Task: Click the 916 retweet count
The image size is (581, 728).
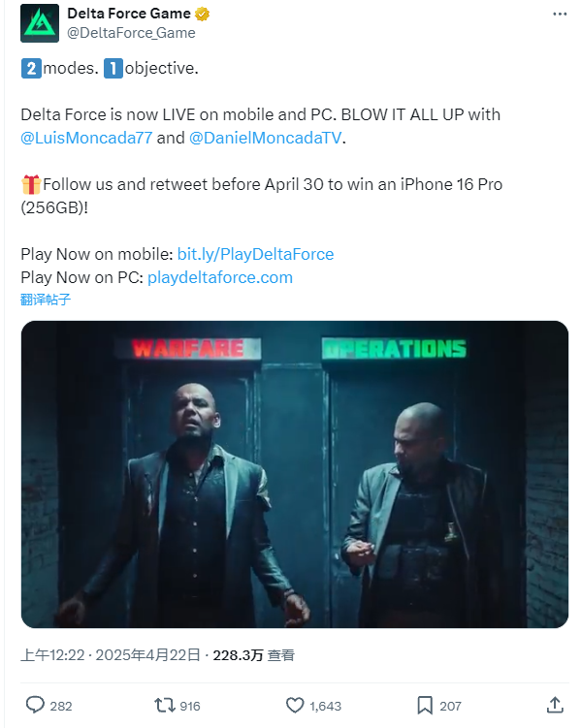Action: 190,706
